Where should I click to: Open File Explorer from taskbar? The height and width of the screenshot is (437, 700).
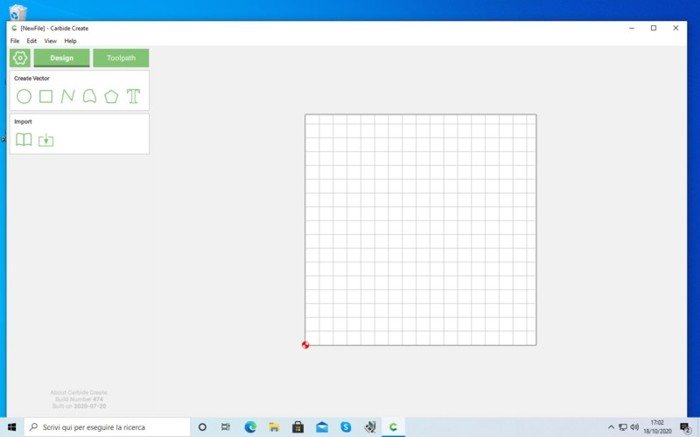(x=274, y=427)
